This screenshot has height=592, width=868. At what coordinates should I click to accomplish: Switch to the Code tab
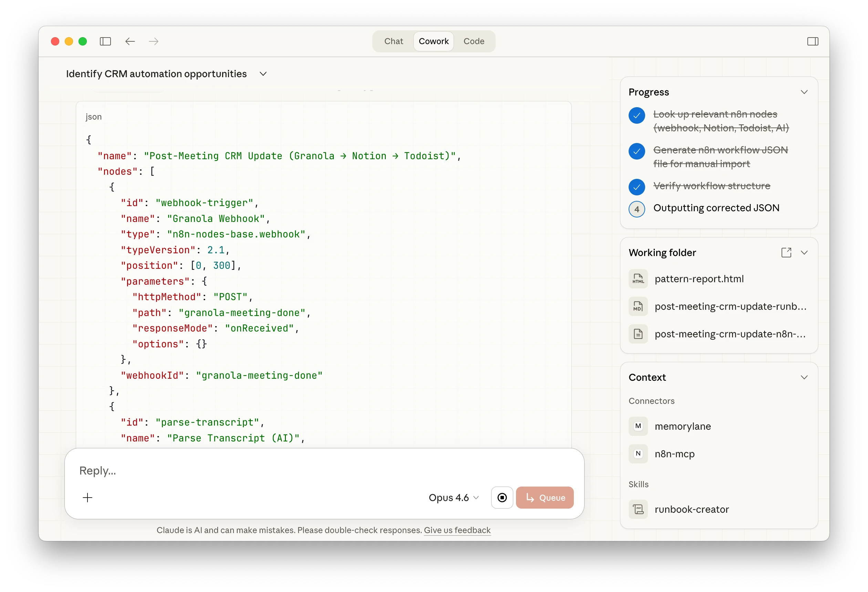[474, 41]
